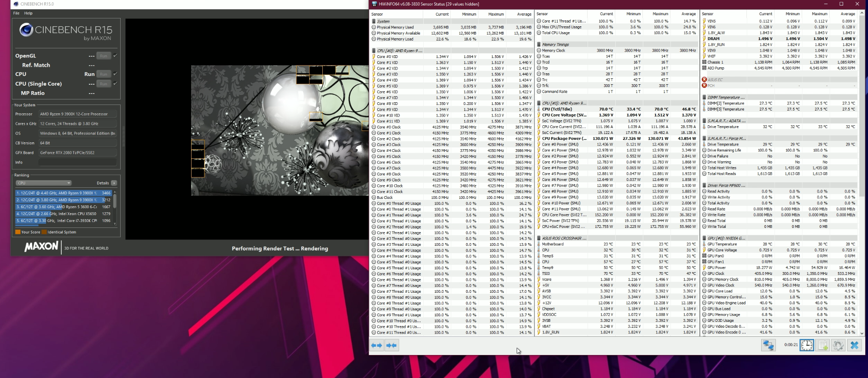Start logging with the spreadsheet-plus icon
The width and height of the screenshot is (868, 378).
822,345
